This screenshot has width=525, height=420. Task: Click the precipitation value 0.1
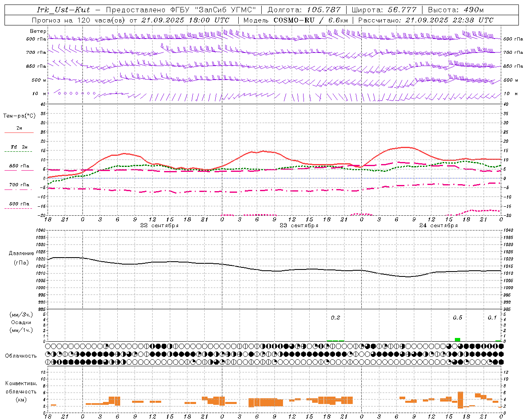coord(492,318)
